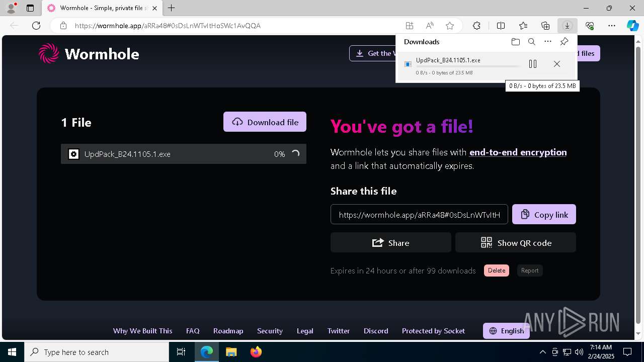Toggle the split screen icon
Viewport: 644px width, 362px height.
pyautogui.click(x=501, y=26)
